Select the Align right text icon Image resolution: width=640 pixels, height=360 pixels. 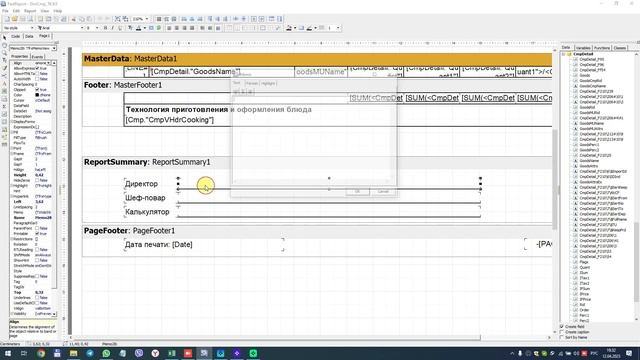pyautogui.click(x=184, y=28)
